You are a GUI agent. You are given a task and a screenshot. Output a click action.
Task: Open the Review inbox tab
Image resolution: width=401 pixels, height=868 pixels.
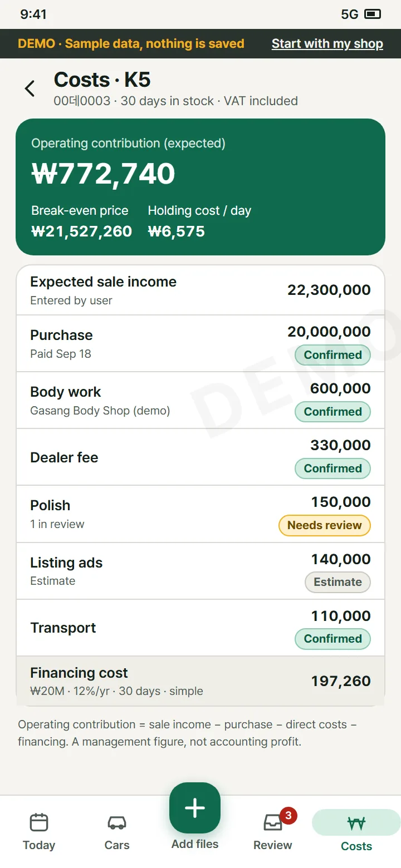(x=273, y=831)
